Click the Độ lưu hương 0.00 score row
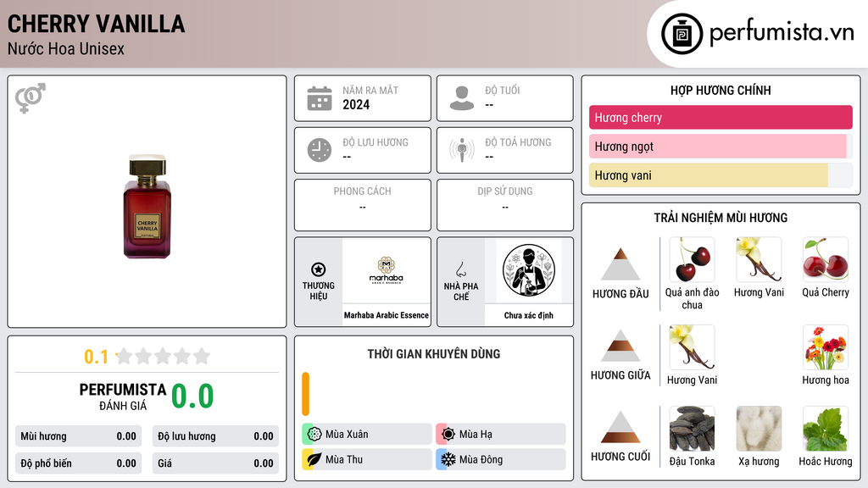This screenshot has width=868, height=488. point(215,436)
